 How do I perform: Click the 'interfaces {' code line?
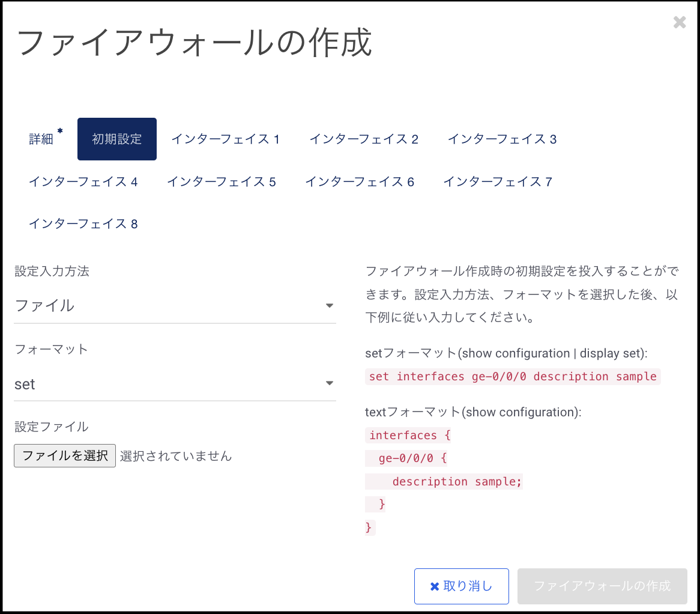409,435
